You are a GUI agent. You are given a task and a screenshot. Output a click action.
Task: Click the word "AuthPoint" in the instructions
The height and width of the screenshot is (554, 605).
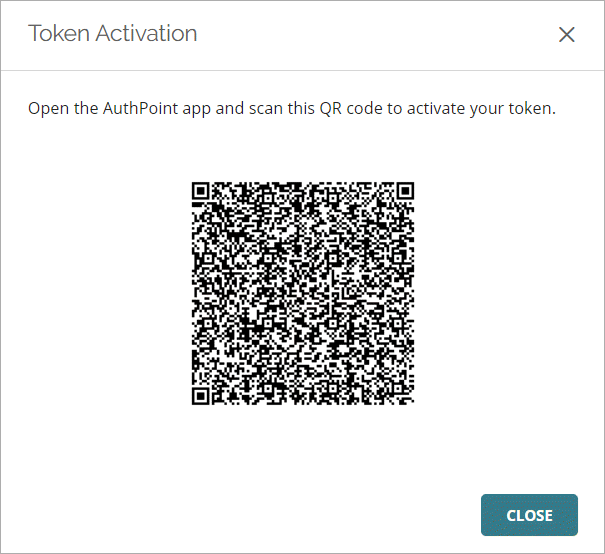pos(140,108)
